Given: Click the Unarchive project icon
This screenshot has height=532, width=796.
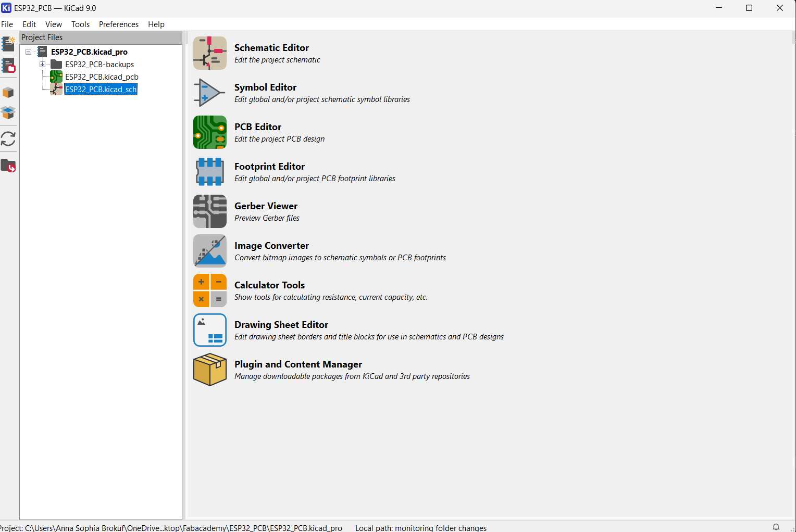Looking at the screenshot, I should click(x=8, y=112).
